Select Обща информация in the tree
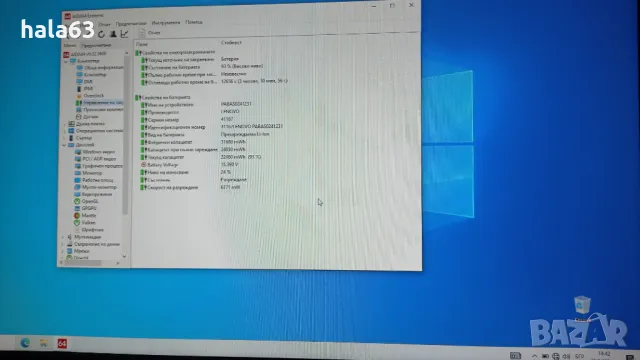This screenshot has height=360, width=640. tap(100, 67)
